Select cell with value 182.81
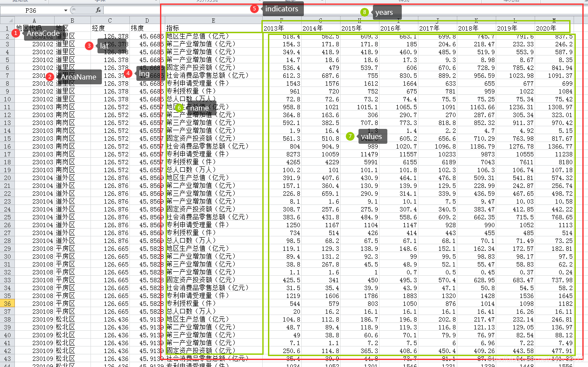588x367 pixels. 554,248
